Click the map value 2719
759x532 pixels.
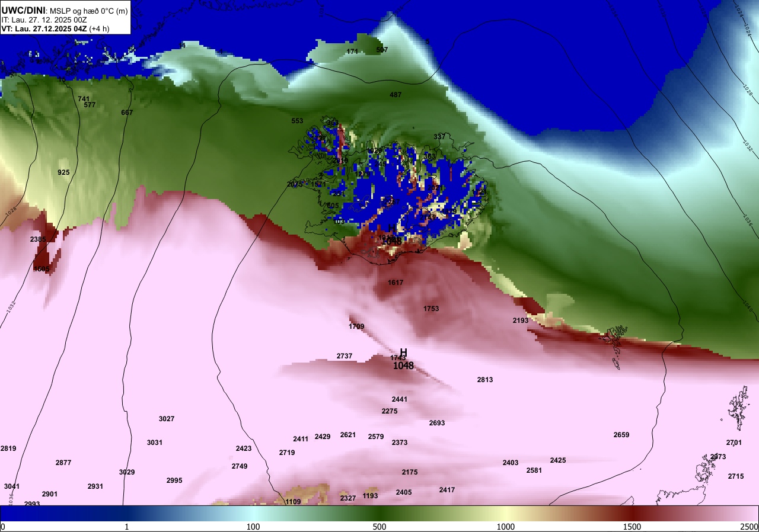coord(287,453)
